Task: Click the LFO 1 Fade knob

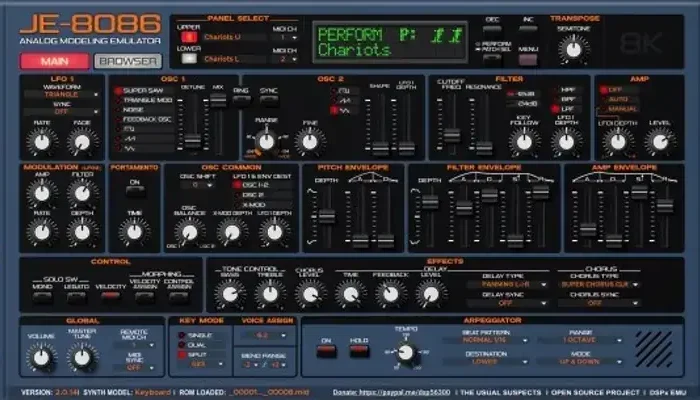Action: [82, 142]
